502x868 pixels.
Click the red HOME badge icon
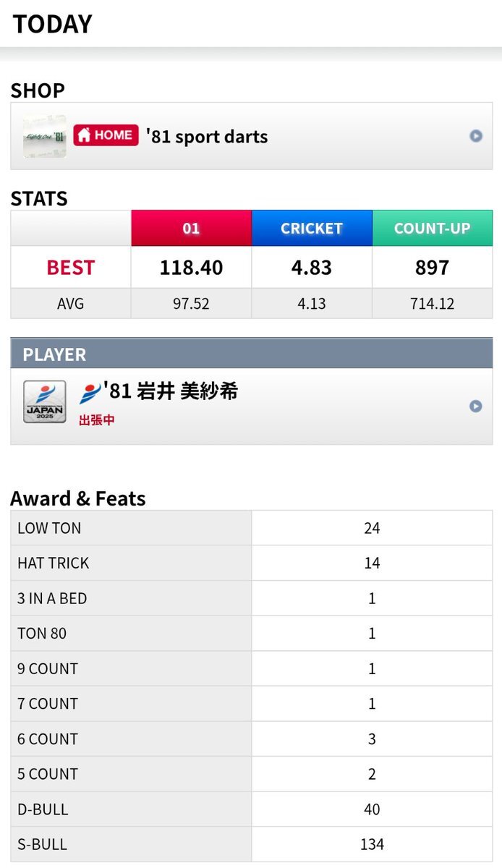[x=106, y=135]
